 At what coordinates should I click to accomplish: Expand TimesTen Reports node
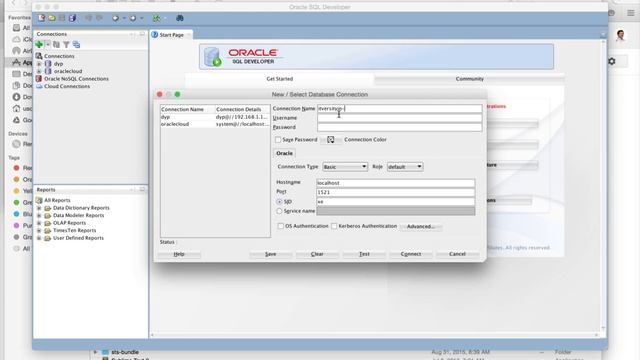pos(39,230)
